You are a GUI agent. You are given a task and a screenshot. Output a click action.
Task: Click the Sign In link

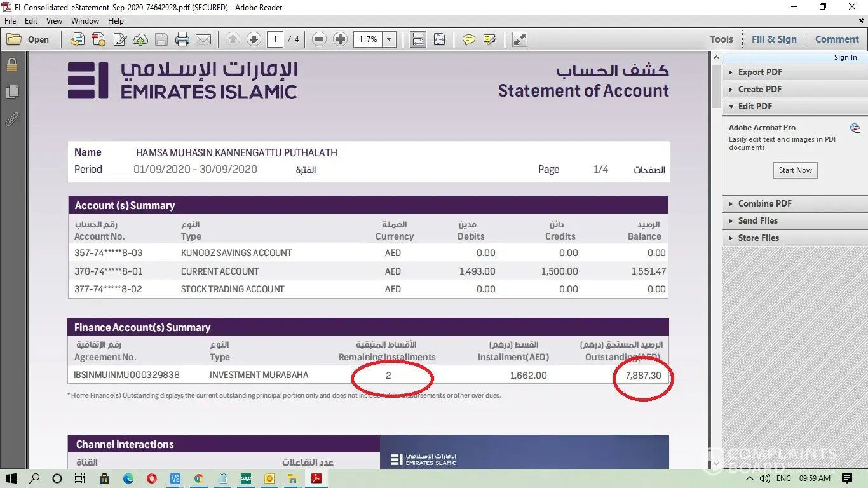pyautogui.click(x=845, y=57)
